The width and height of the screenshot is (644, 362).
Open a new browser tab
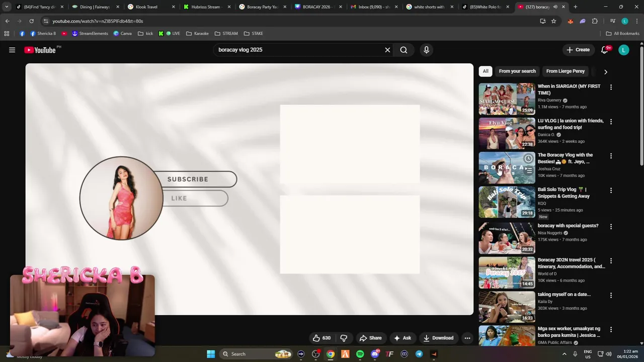coord(575,7)
